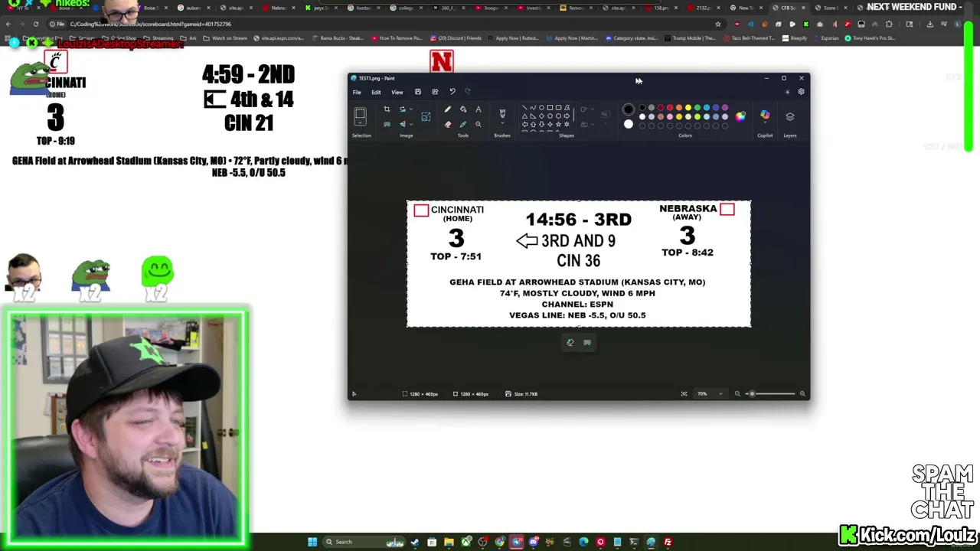980x551 pixels.
Task: Activate the Color picker eyedropper tool
Action: [463, 124]
